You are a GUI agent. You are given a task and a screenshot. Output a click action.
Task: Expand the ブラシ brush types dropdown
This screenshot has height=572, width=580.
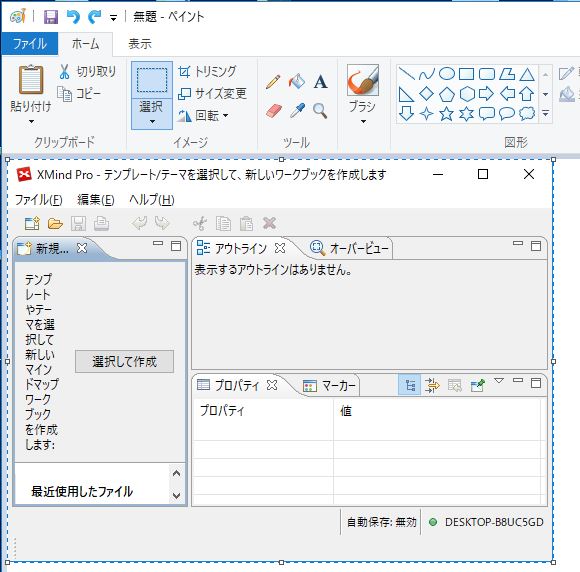363,121
